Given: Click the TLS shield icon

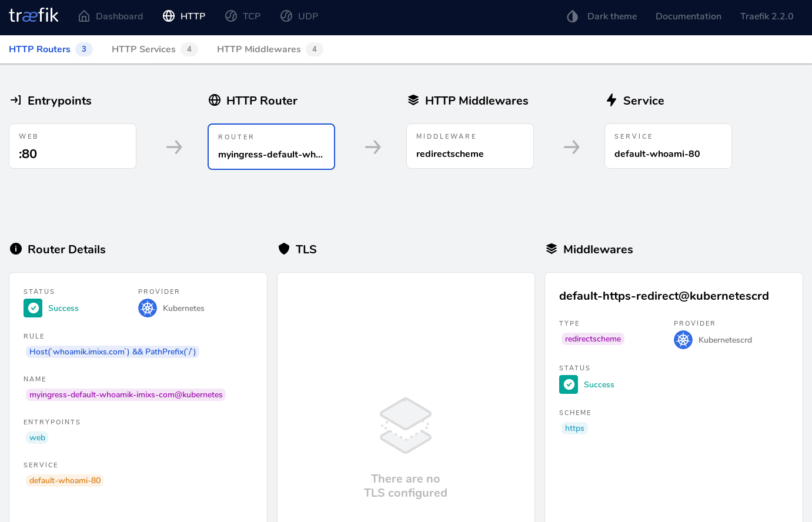Looking at the screenshot, I should pos(284,249).
